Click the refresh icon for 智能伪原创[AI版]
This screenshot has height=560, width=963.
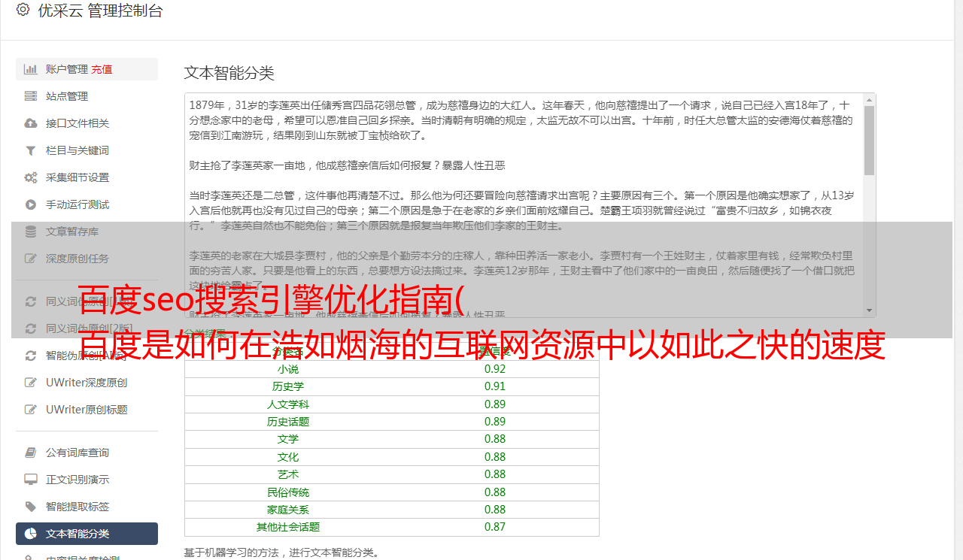tap(31, 356)
